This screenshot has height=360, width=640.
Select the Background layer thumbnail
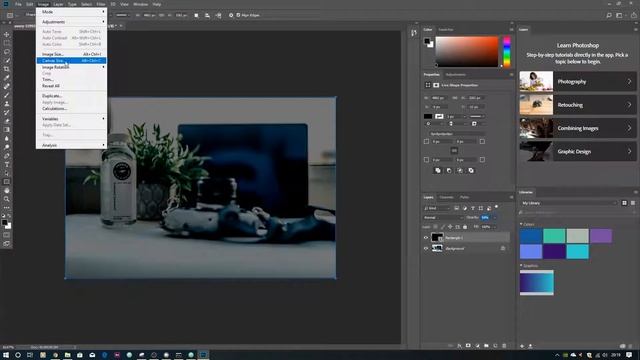[437, 248]
